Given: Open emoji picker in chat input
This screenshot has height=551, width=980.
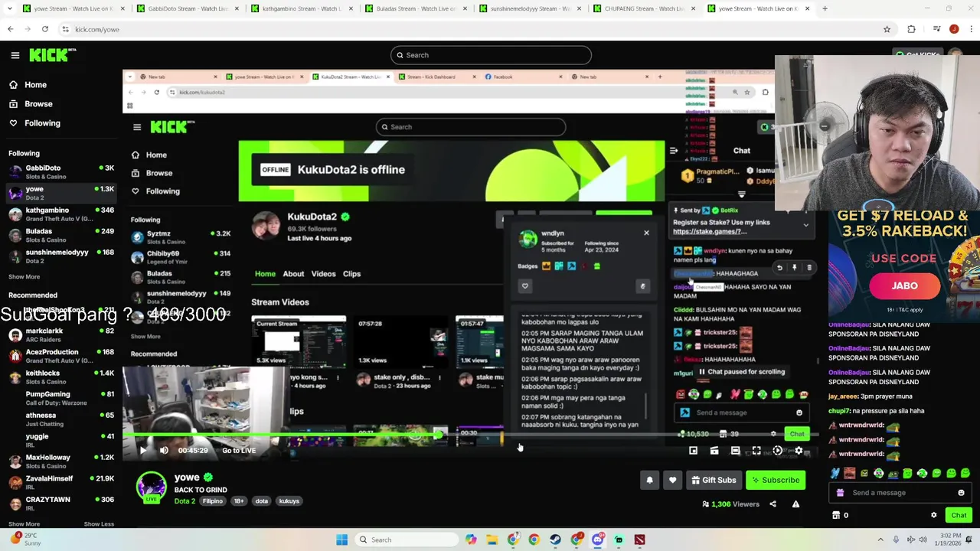Looking at the screenshot, I should pos(962,493).
